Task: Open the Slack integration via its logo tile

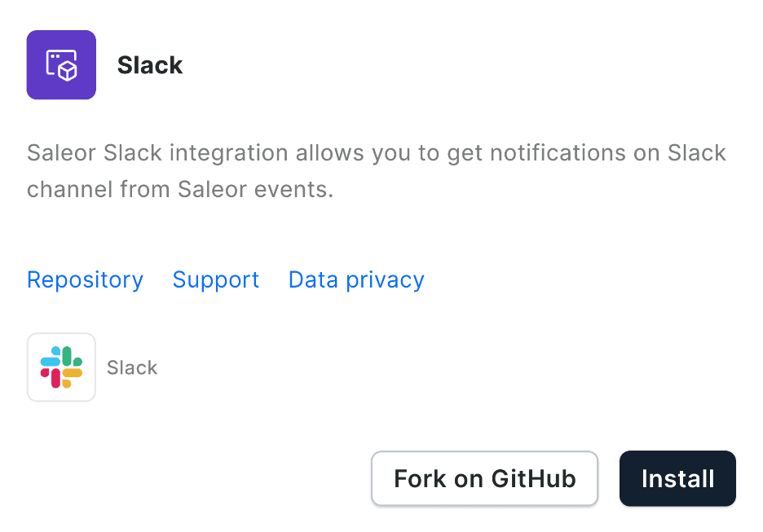Action: coord(61,367)
